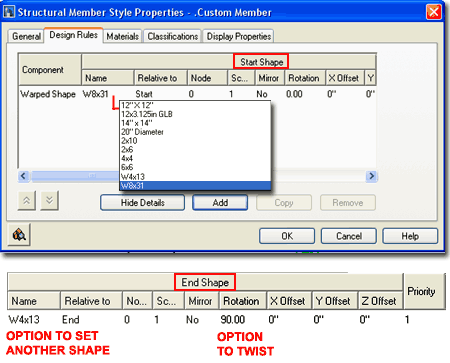The height and width of the screenshot is (363, 450).
Task: Move component to top with up arrows button
Action: coord(26,200)
